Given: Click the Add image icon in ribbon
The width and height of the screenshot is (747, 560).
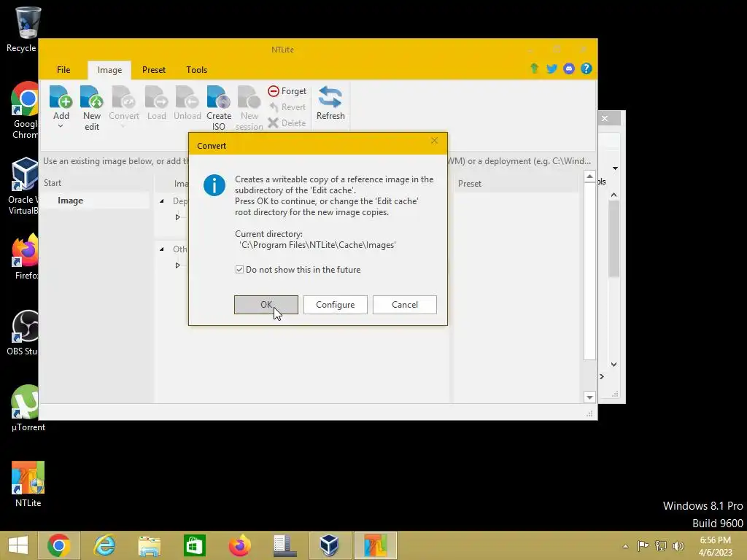Looking at the screenshot, I should point(61,97).
